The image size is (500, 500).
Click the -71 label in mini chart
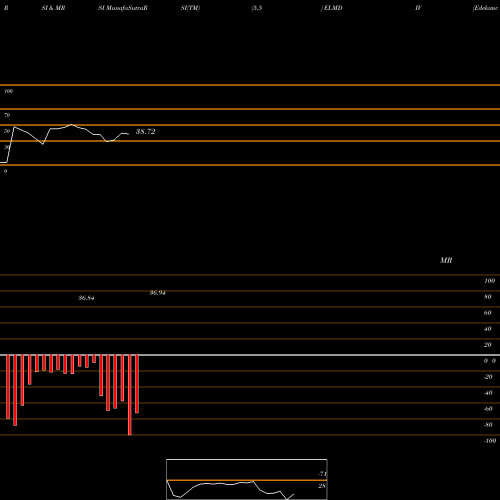click(322, 474)
